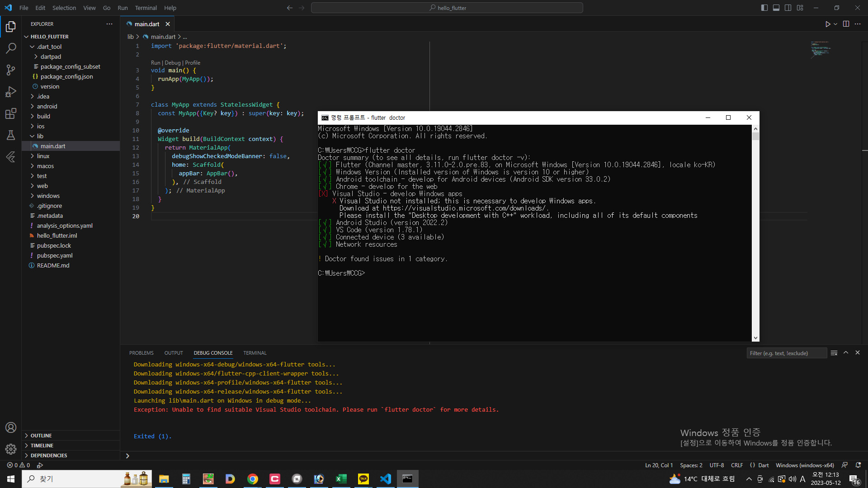Open the Flutter sidebar view
This screenshot has height=488, width=868.
click(11, 157)
